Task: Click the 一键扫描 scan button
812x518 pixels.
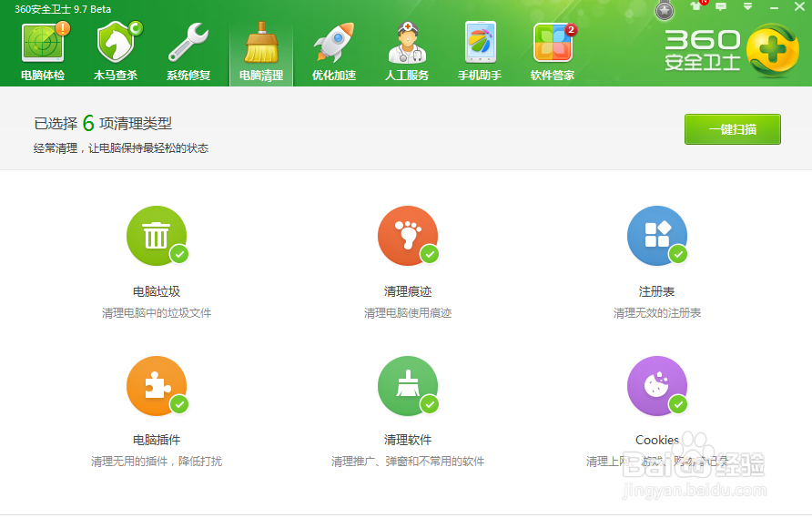Action: click(732, 129)
